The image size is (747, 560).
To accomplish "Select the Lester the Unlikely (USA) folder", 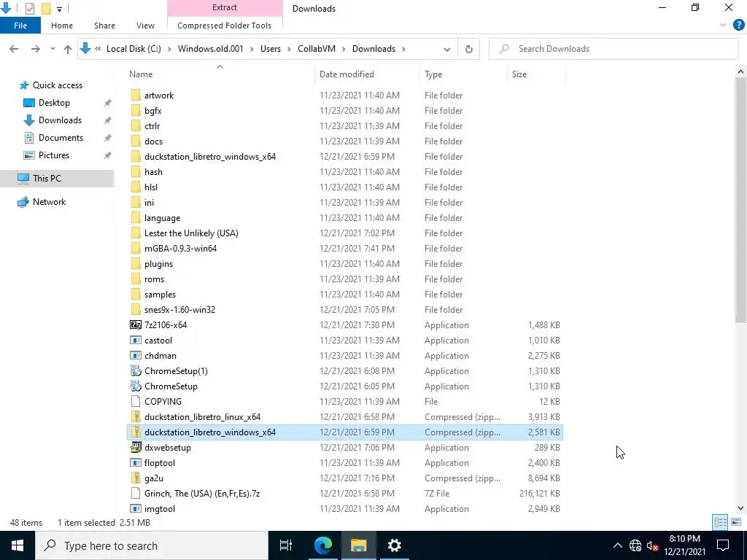I will tap(191, 233).
